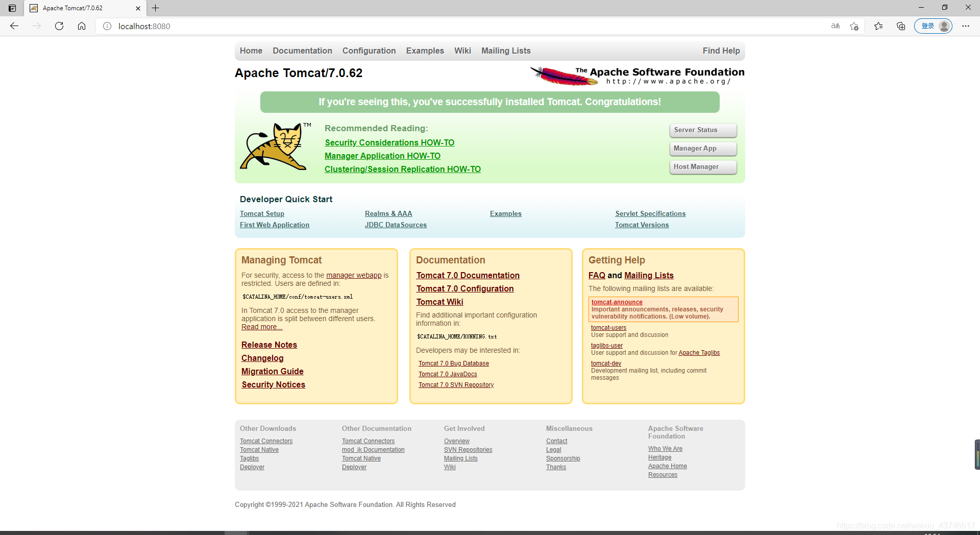Open the FAQ link in Getting Help

tap(597, 276)
